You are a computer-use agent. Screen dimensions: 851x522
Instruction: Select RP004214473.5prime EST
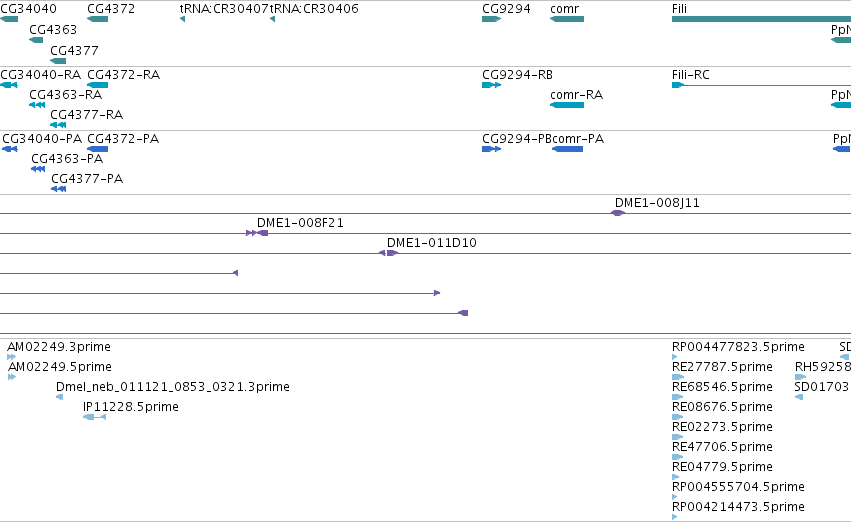[675, 517]
